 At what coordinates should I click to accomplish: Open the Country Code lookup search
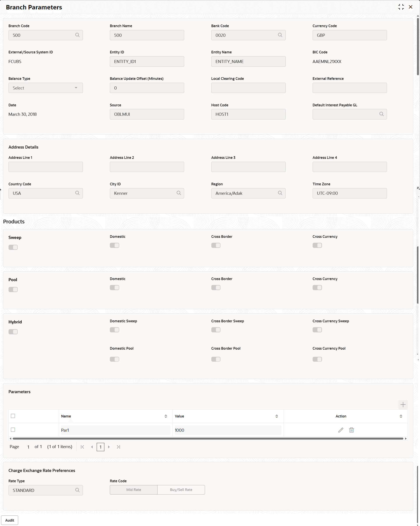click(77, 193)
